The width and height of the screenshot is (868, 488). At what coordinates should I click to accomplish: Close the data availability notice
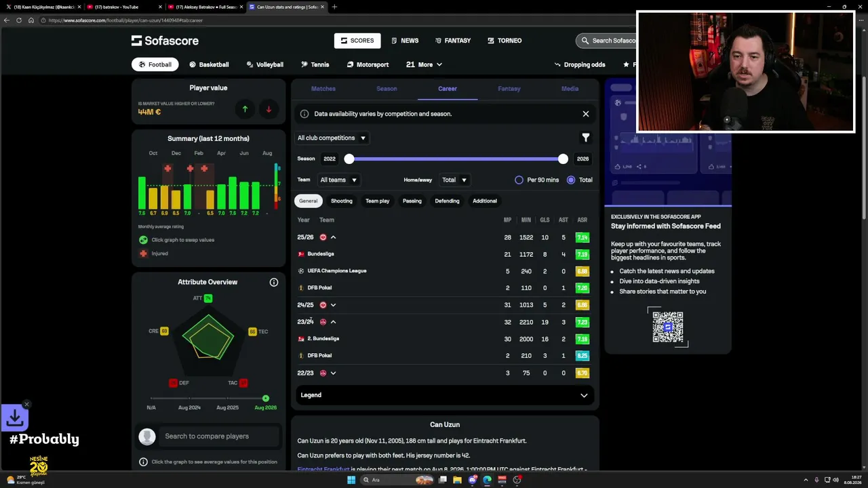tap(586, 114)
